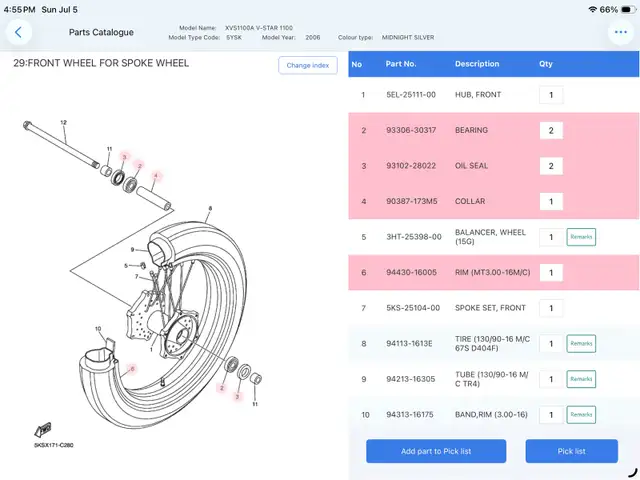Tap the Description column header

[x=477, y=64]
